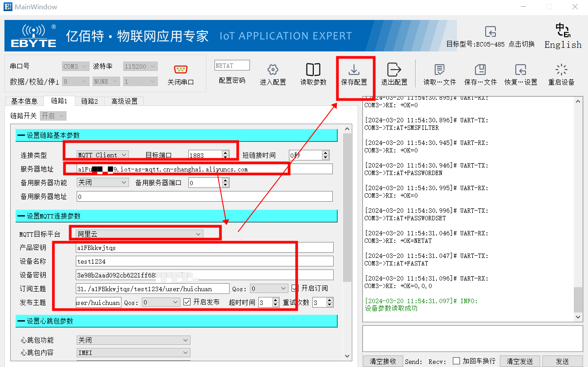Click the target model switch icon
Viewport: 588px width, 367px height.
coord(490,31)
